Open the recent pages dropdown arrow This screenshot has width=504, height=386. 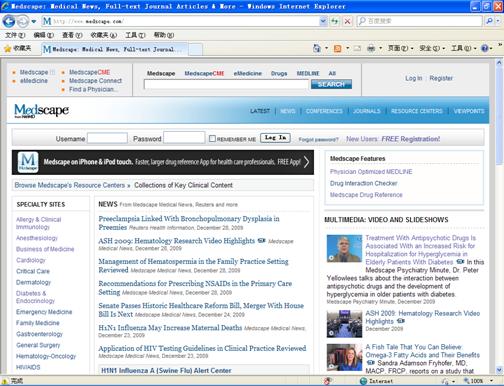tap(34, 22)
